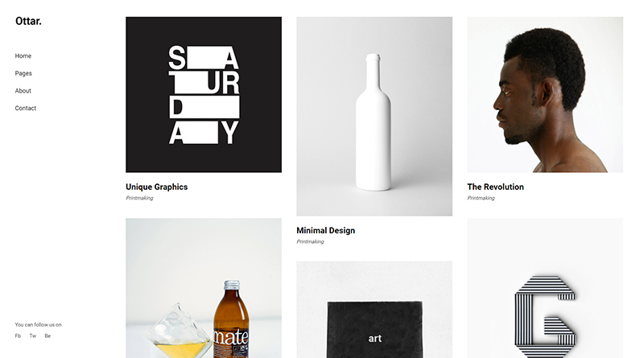View the black art square thumbnail
Viewport: 644px width, 358px height.
(374, 310)
